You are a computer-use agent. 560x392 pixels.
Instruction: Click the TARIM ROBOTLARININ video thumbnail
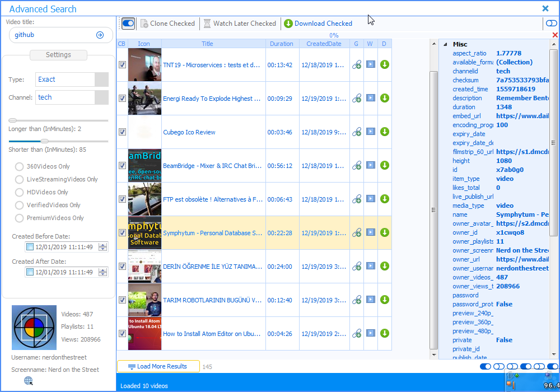click(x=144, y=300)
